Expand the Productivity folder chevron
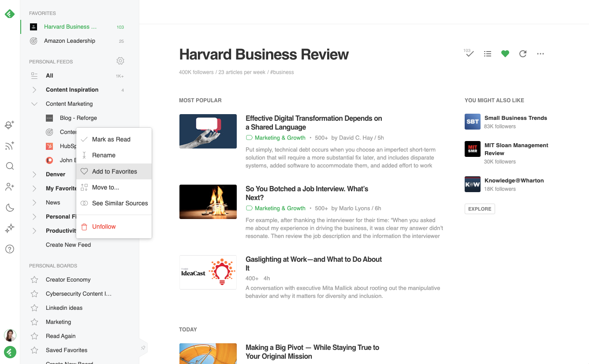 point(34,231)
